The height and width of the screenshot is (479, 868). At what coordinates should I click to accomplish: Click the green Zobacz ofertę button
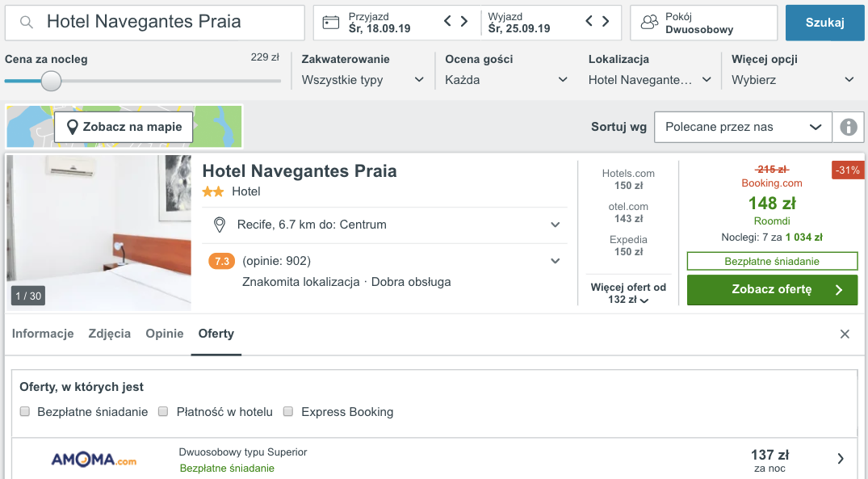tap(771, 290)
